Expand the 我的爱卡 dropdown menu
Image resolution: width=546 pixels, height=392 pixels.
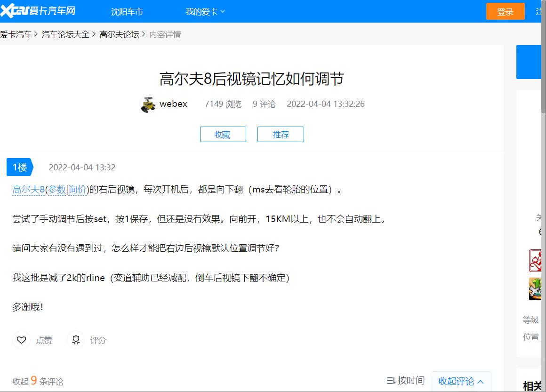click(205, 11)
